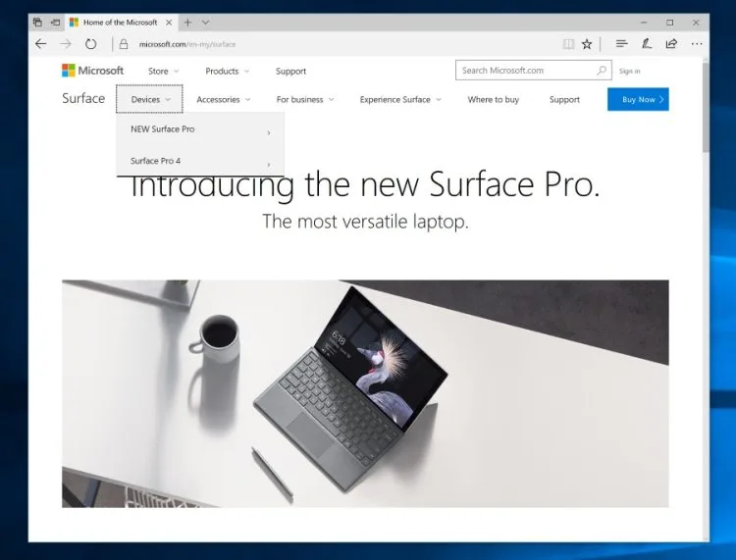Click the padlock site security icon

pos(124,44)
